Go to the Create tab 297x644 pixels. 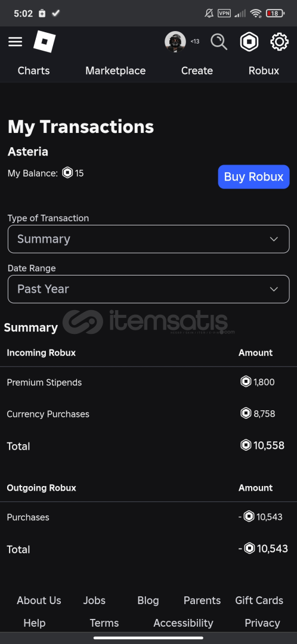[x=197, y=70]
